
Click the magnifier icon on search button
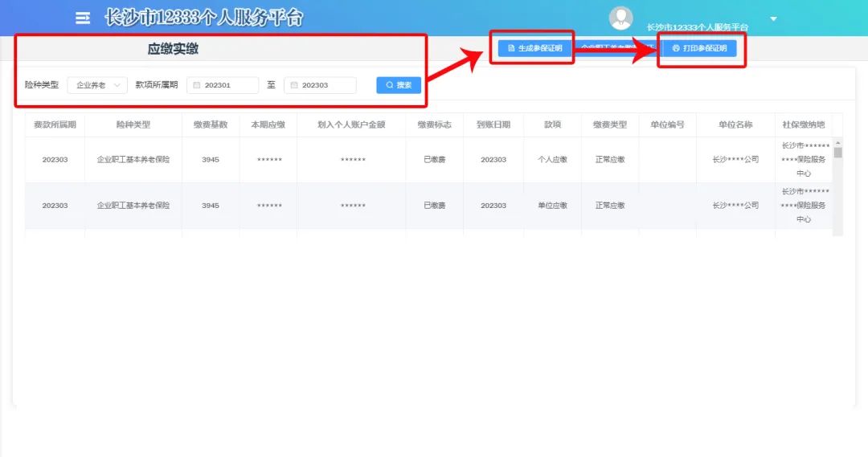click(390, 85)
